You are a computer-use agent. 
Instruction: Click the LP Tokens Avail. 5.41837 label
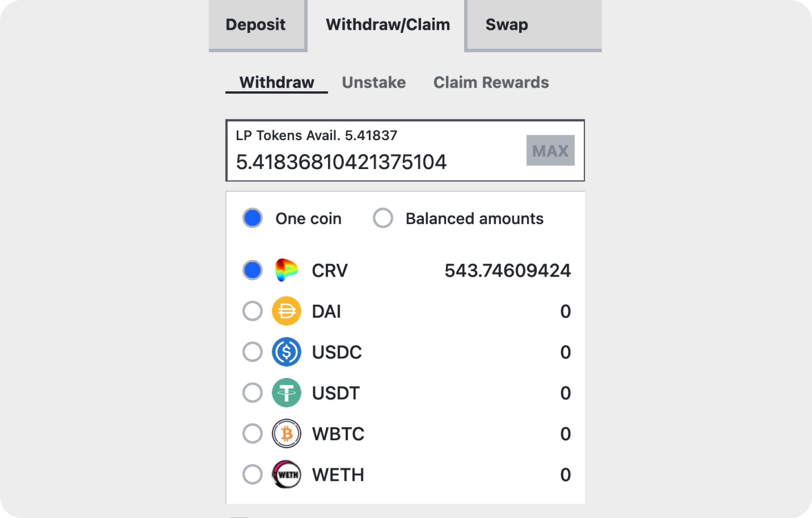pos(316,135)
